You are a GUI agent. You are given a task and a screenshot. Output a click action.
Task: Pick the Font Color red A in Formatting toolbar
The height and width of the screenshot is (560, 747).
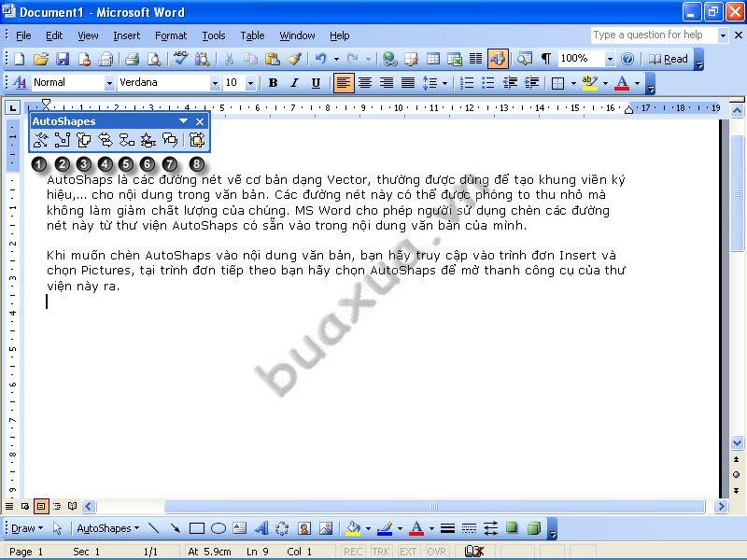tap(622, 83)
